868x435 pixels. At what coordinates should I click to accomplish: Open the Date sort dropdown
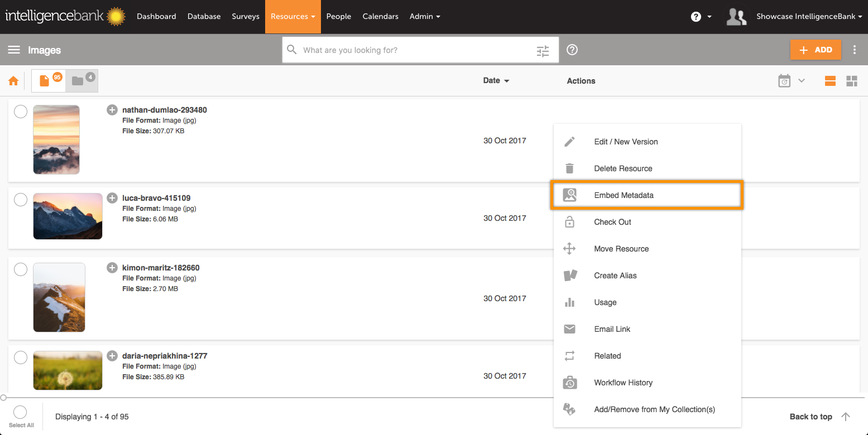496,81
